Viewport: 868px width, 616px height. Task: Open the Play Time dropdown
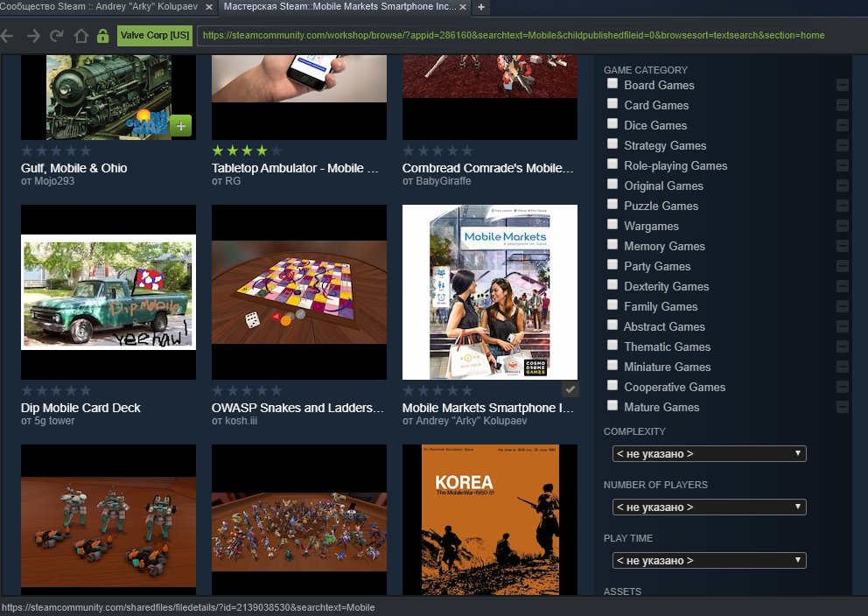(709, 561)
